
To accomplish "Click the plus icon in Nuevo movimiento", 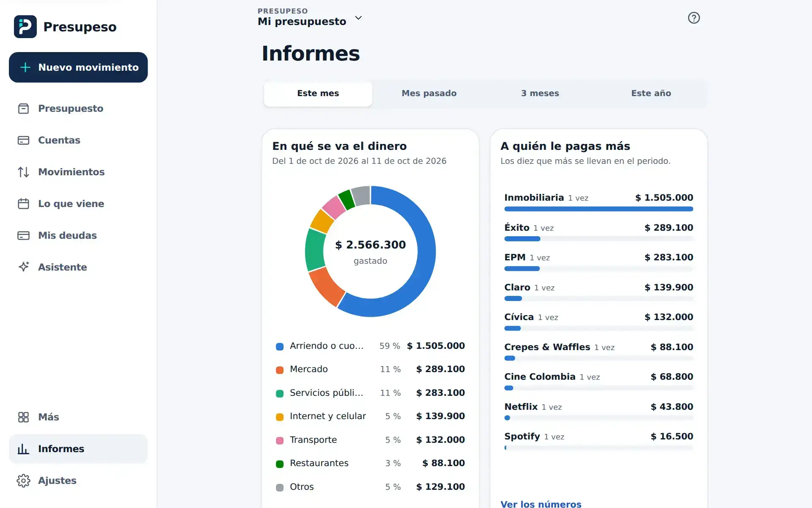I will [25, 67].
